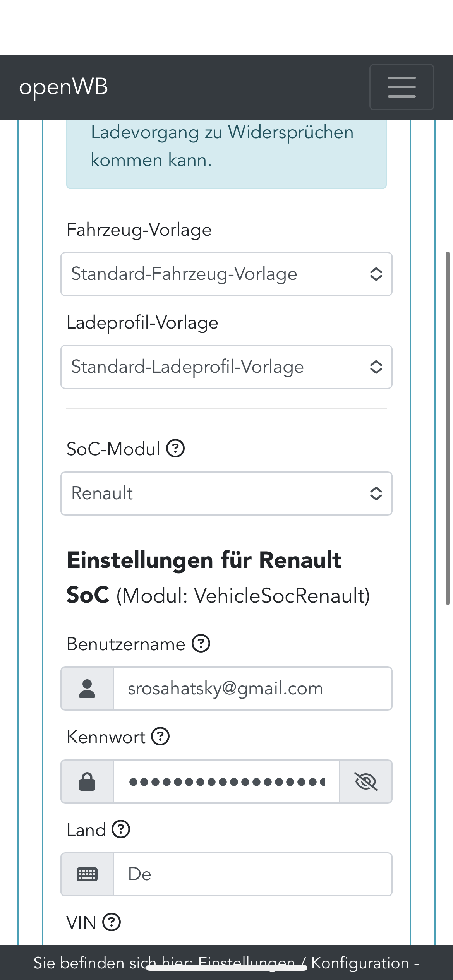Open the Fahrzeug-Vorlage dropdown

click(226, 274)
